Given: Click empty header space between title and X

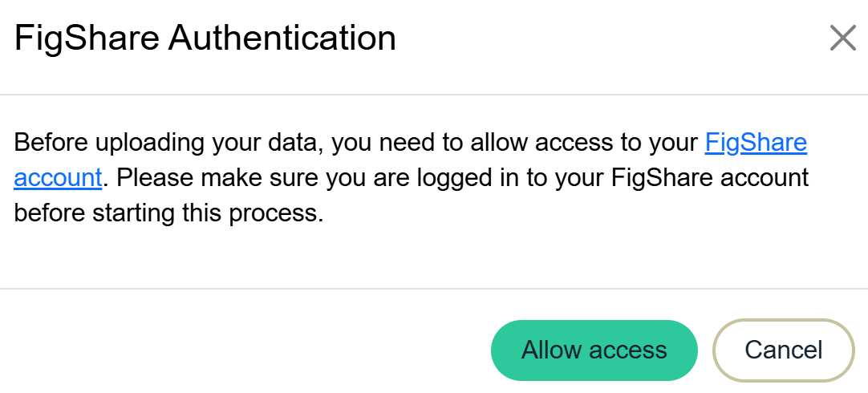Looking at the screenshot, I should pyautogui.click(x=610, y=38).
